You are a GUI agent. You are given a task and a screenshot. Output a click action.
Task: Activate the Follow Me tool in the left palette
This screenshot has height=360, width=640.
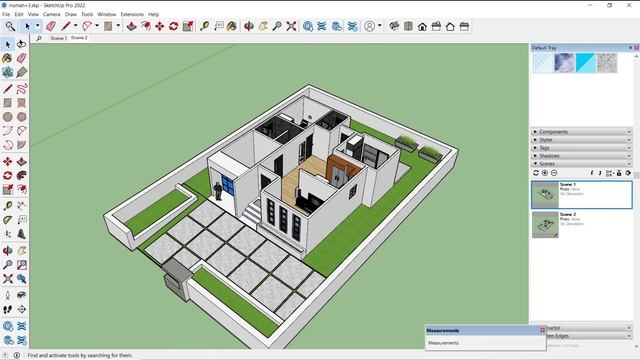pyautogui.click(x=22, y=176)
